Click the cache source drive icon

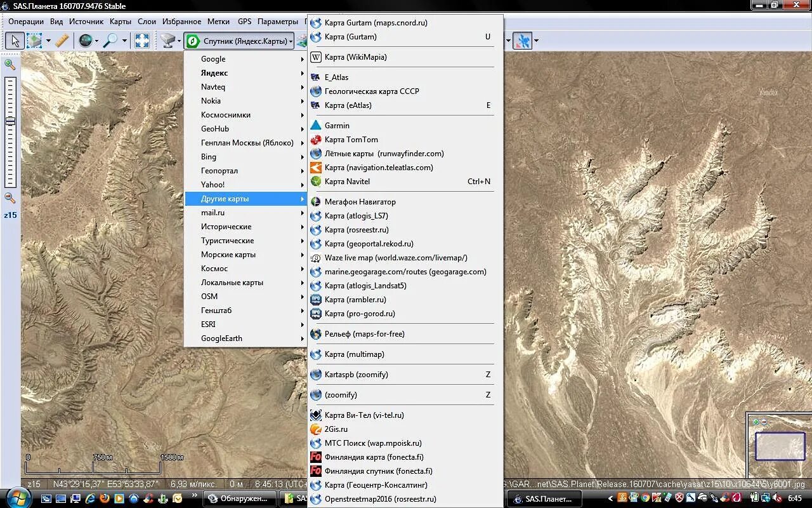coord(167,41)
